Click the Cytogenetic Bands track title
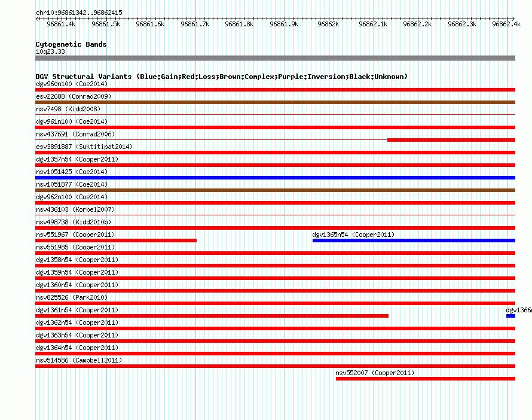The width and height of the screenshot is (532, 420). 71,44
